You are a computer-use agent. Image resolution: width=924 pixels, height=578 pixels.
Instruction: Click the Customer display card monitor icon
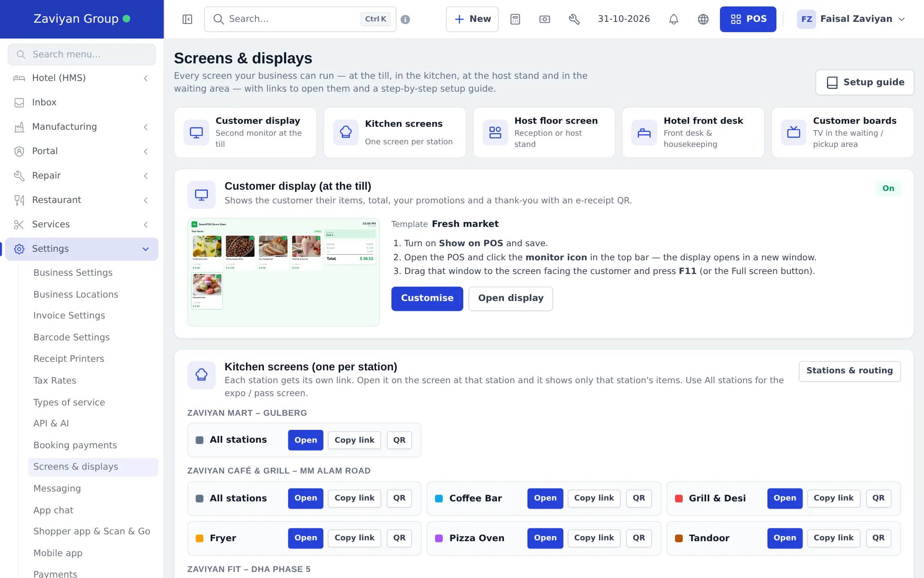point(196,133)
